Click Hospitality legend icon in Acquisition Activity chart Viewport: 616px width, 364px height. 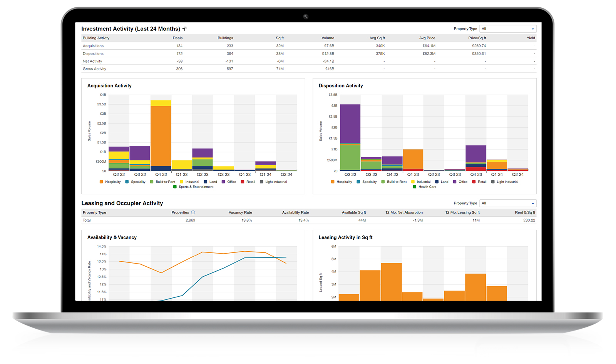point(101,182)
